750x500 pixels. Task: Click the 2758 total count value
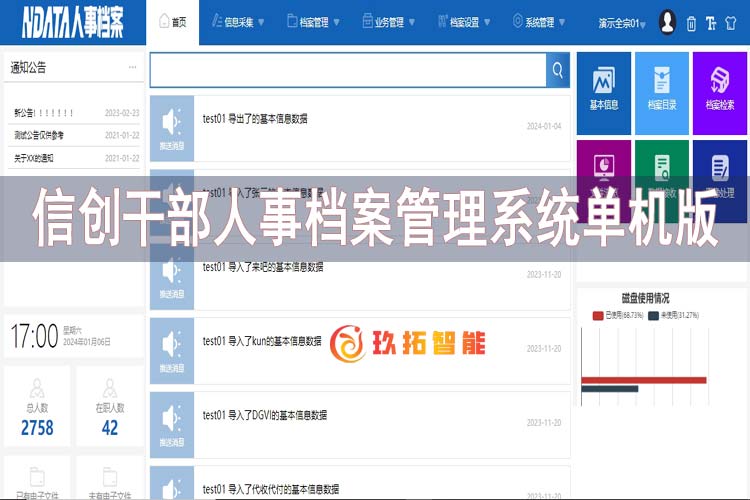37,428
